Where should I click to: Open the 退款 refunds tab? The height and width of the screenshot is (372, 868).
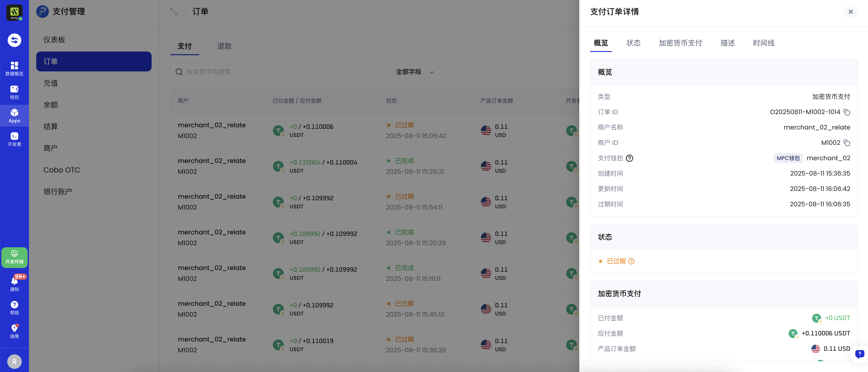tap(224, 46)
